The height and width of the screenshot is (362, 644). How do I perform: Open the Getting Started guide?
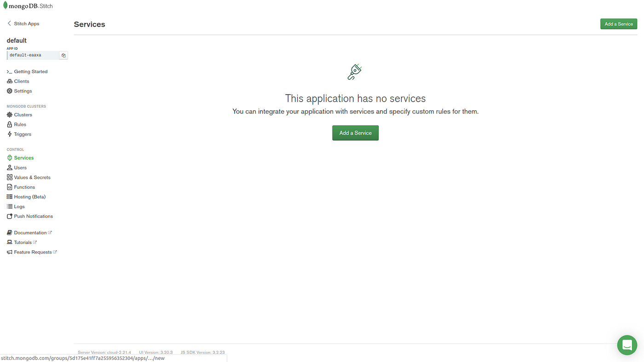pyautogui.click(x=30, y=71)
